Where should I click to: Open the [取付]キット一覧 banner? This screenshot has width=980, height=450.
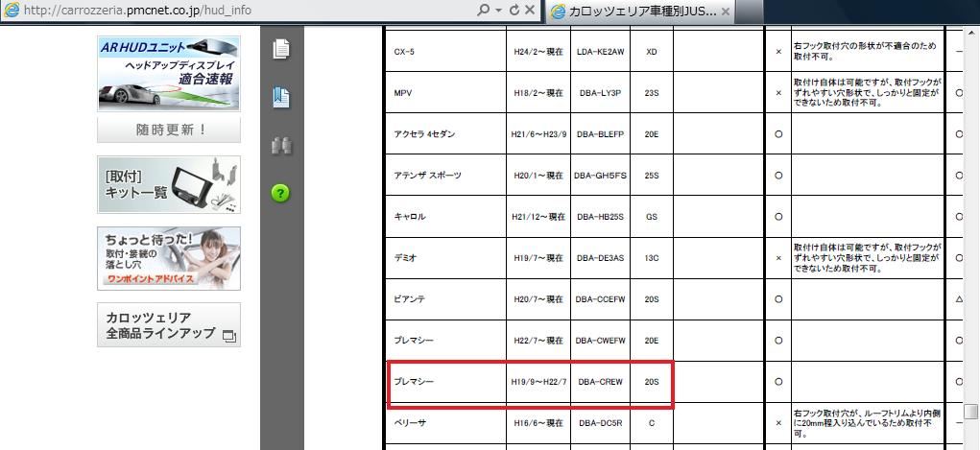click(169, 184)
